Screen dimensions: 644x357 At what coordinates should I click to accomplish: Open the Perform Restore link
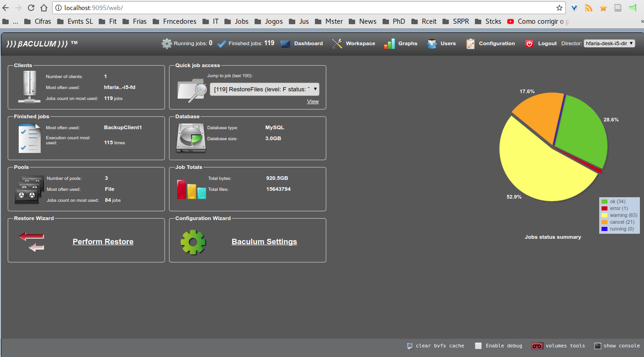click(x=103, y=241)
